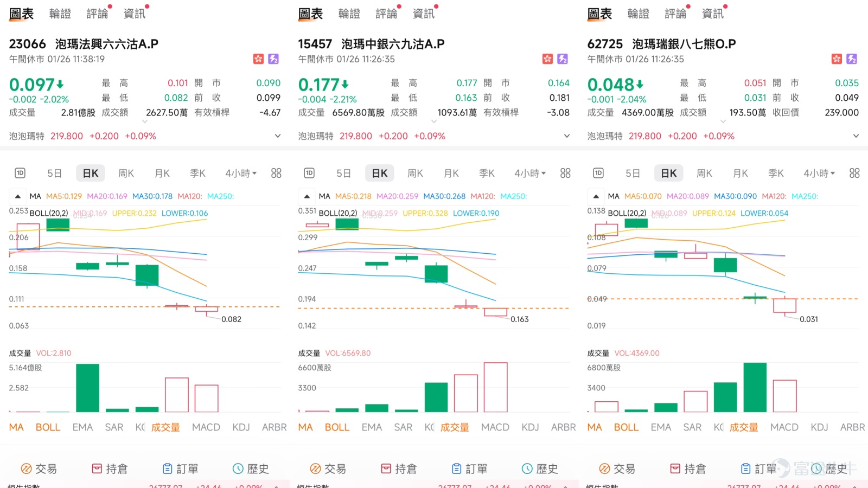Enable SAR indicator in panel 15457
Viewport: 868px width, 488px height.
tap(403, 427)
